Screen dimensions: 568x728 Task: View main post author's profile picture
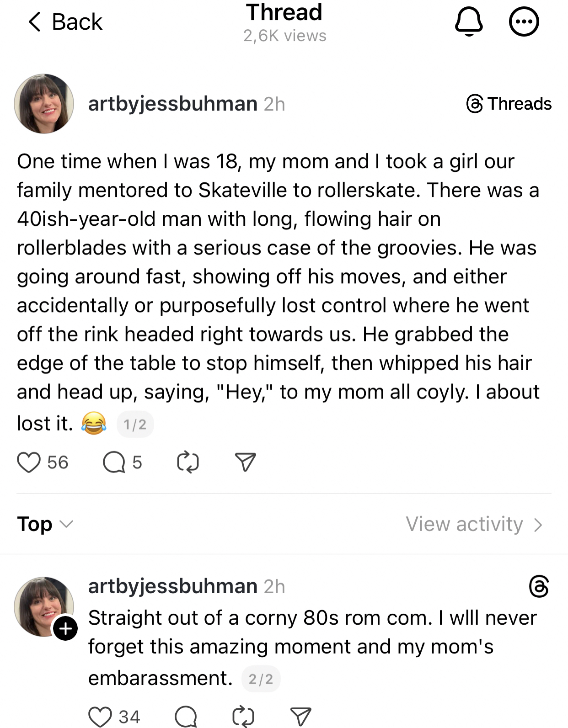coord(44,104)
